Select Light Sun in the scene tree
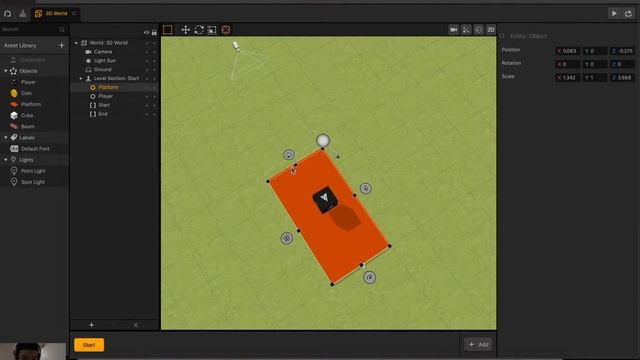The height and width of the screenshot is (360, 640). (x=104, y=60)
